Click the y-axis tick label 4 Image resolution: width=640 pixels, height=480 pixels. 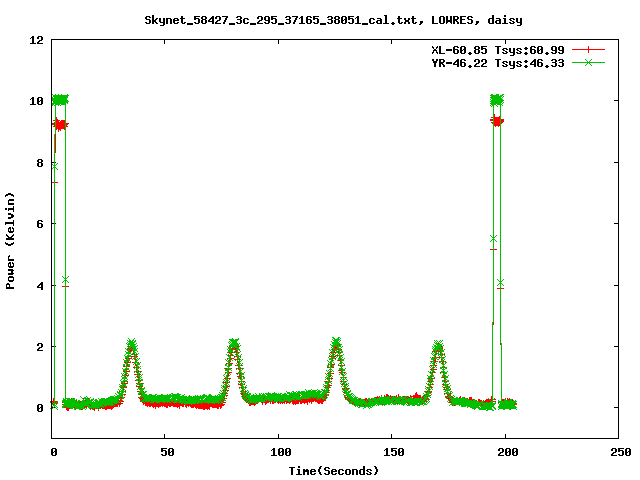tap(40, 286)
